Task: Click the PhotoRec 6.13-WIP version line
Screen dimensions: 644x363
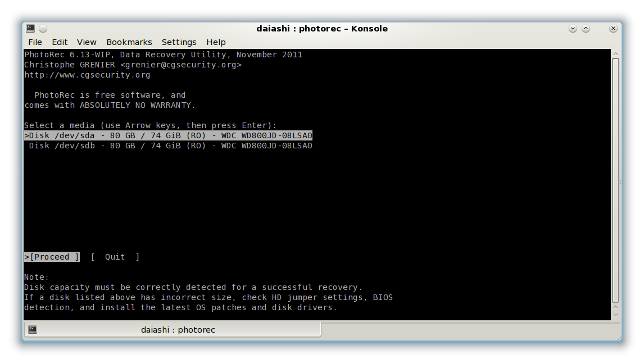Action: coord(163,55)
